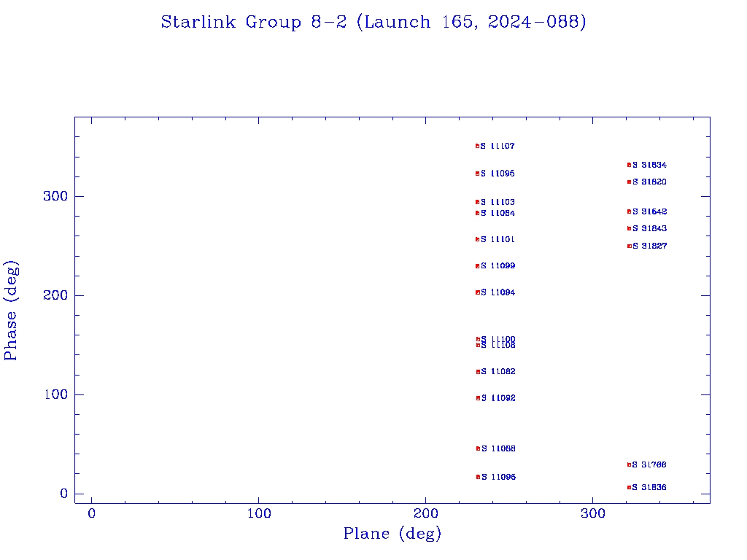
Task: Click the red data point of S 31843
Action: 630,229
